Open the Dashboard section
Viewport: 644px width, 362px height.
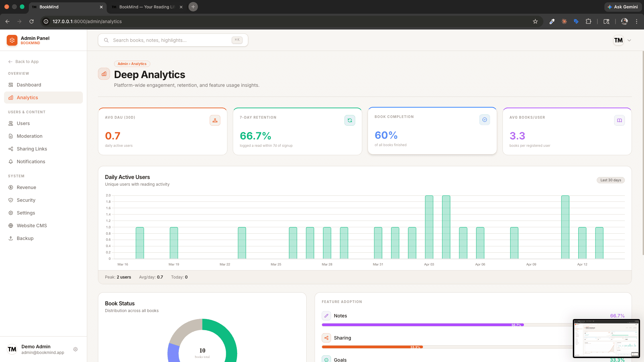tap(43, 85)
